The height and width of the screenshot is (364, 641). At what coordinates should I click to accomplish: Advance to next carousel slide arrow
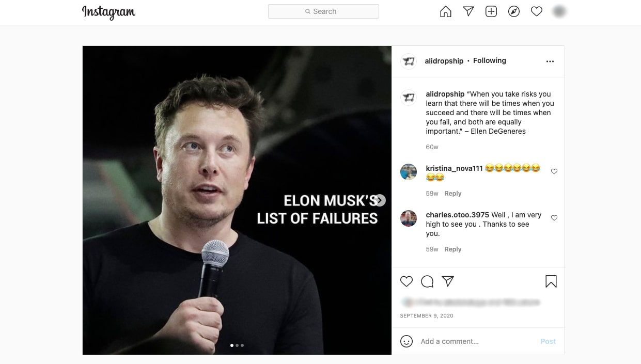click(x=380, y=200)
